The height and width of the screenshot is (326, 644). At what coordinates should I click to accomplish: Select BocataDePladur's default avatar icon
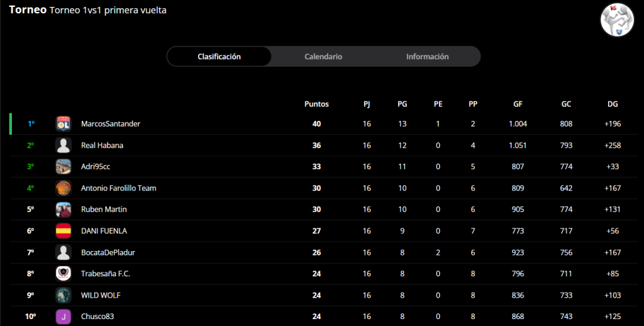64,252
